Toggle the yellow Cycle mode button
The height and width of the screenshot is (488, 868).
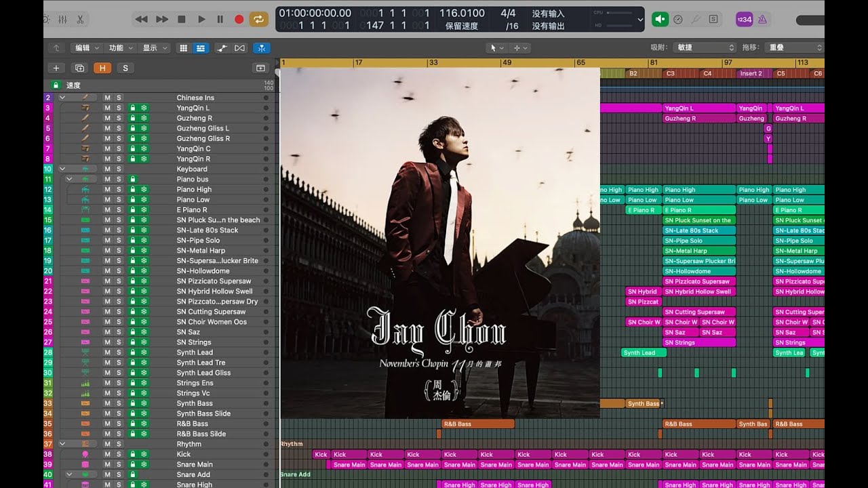pos(259,20)
